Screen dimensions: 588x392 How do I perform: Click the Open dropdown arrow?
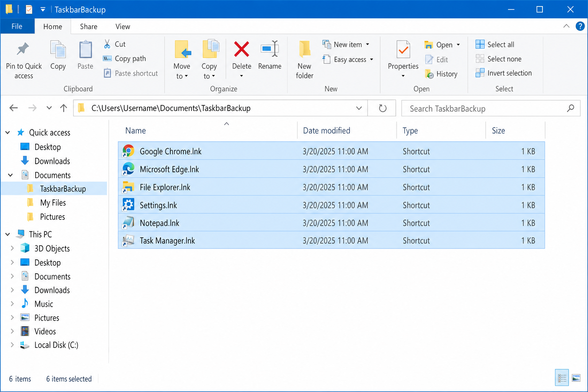pyautogui.click(x=458, y=45)
